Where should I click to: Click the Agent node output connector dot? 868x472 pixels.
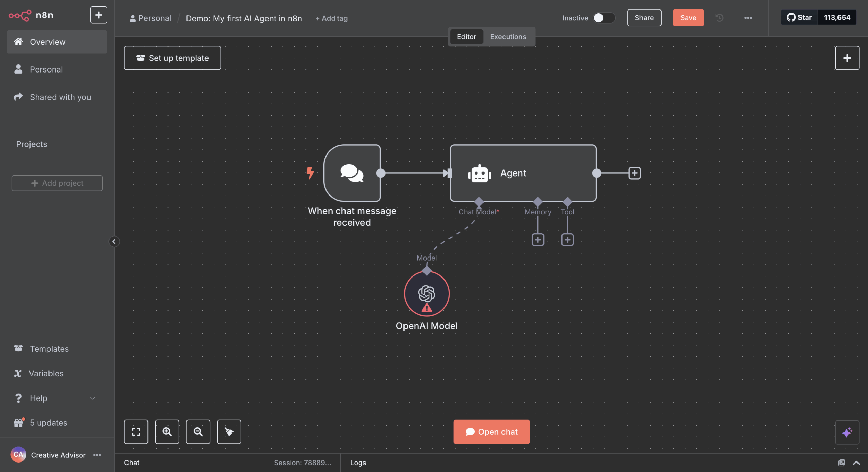click(597, 173)
